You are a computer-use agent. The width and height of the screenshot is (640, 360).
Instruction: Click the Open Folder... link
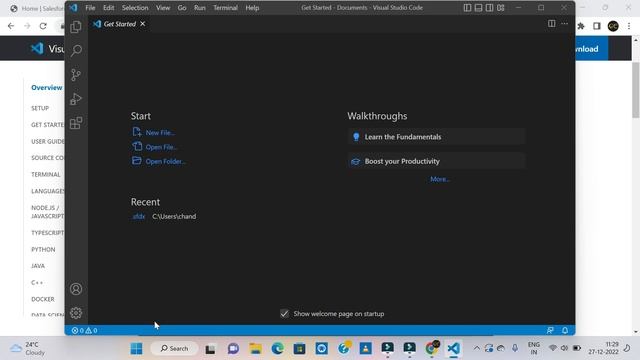point(158,161)
